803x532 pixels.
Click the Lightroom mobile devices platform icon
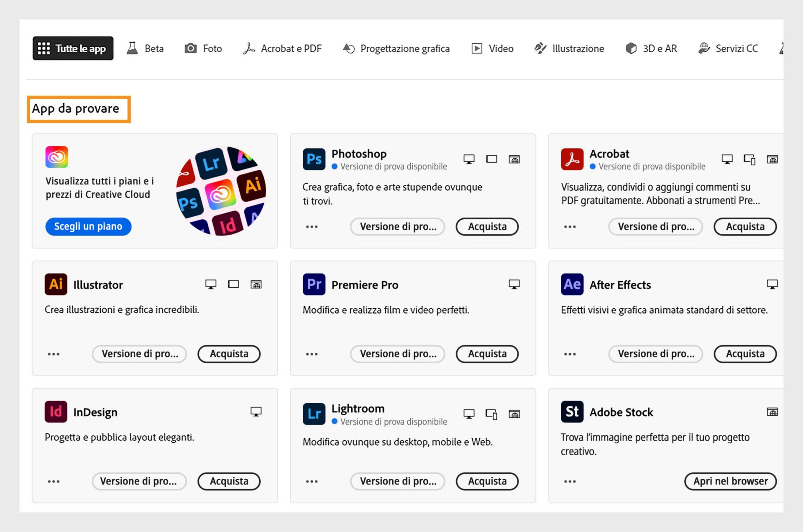click(491, 414)
